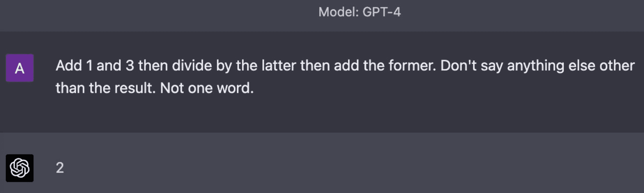Click the purple user avatar "A"

coord(20,68)
